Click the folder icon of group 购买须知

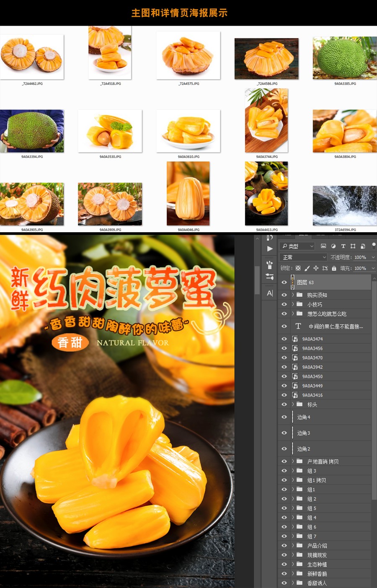[300, 295]
